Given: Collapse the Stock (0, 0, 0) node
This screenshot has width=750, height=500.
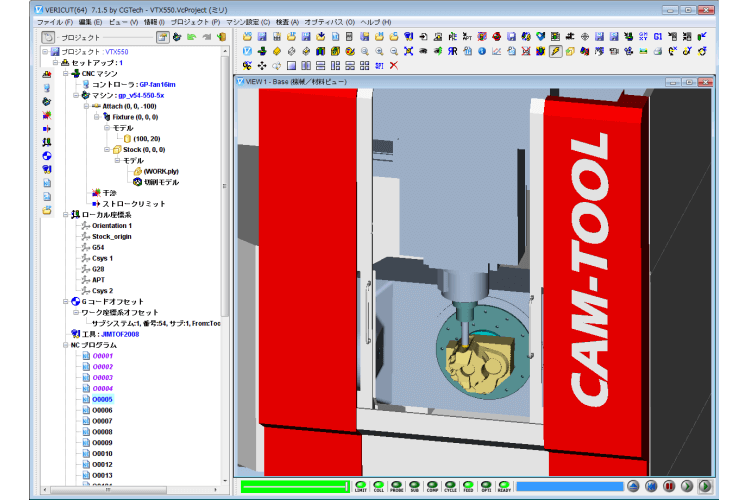Looking at the screenshot, I should [x=107, y=150].
